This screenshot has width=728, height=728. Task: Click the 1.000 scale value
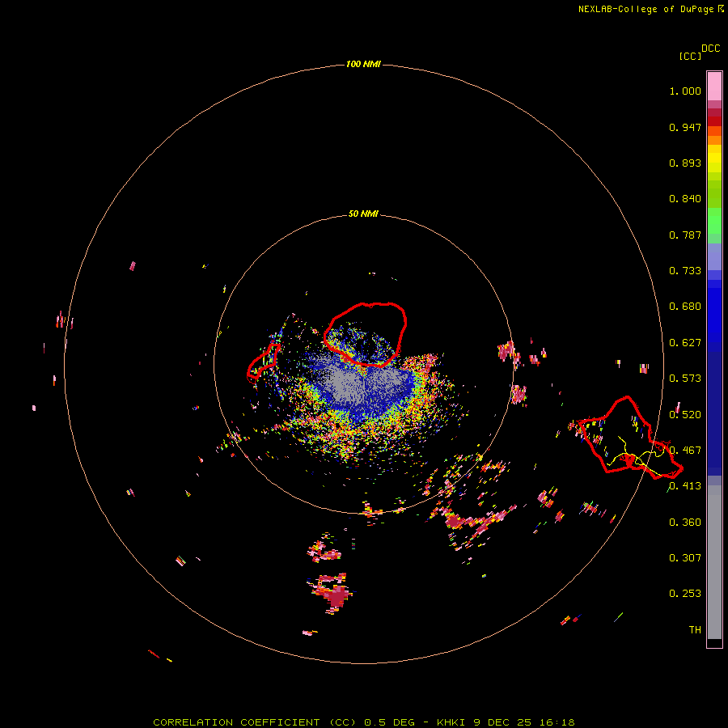pyautogui.click(x=685, y=91)
